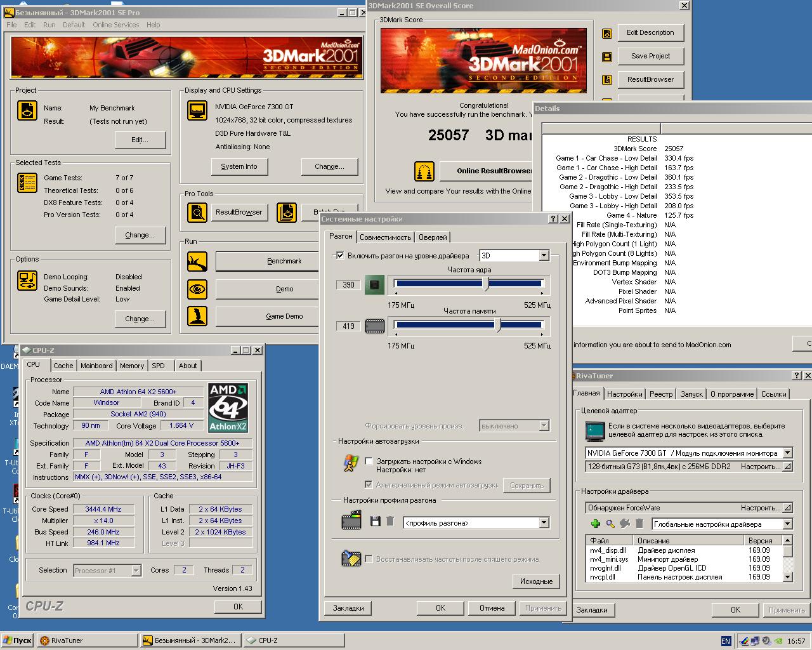
Task: Click the ResultBrowser icon in Overall Score window
Action: (607, 80)
